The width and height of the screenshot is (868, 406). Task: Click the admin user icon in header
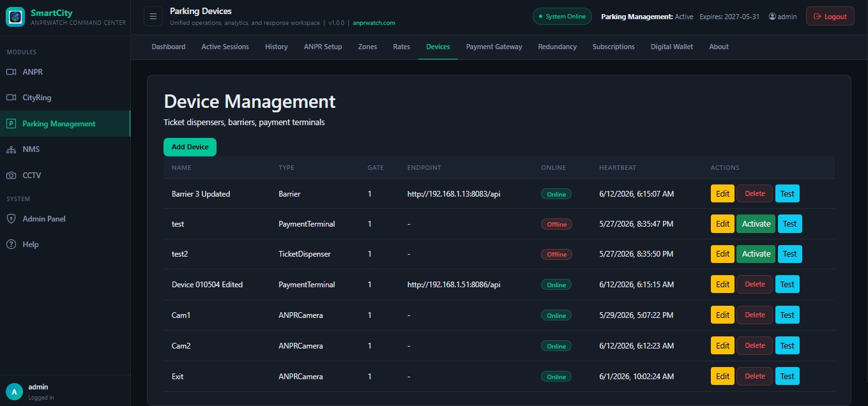[772, 17]
